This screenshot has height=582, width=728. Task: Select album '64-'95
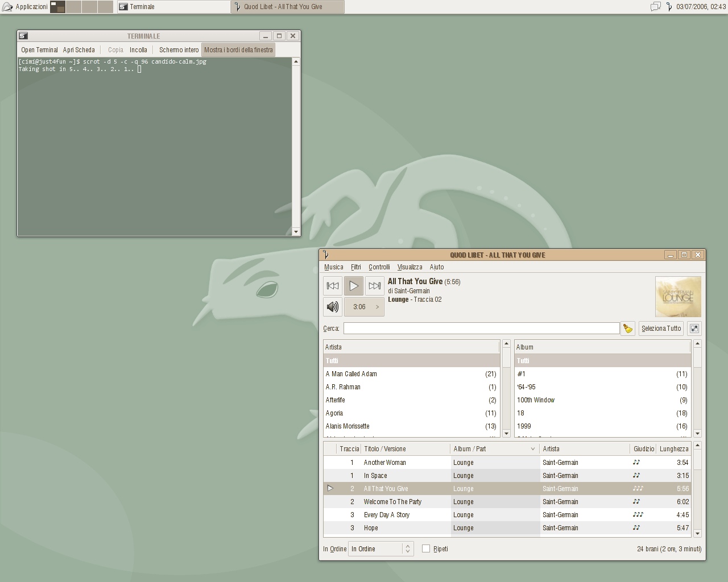click(603, 387)
